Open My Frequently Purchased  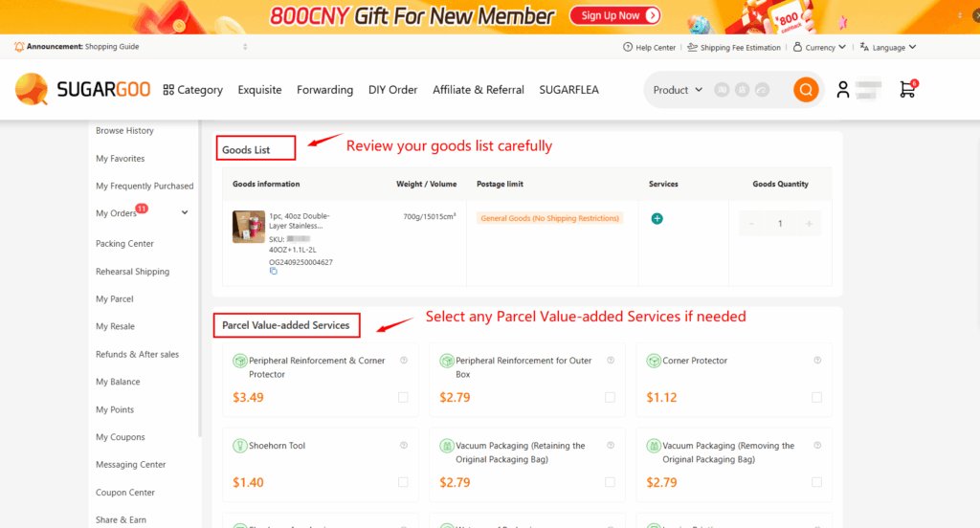[145, 187]
